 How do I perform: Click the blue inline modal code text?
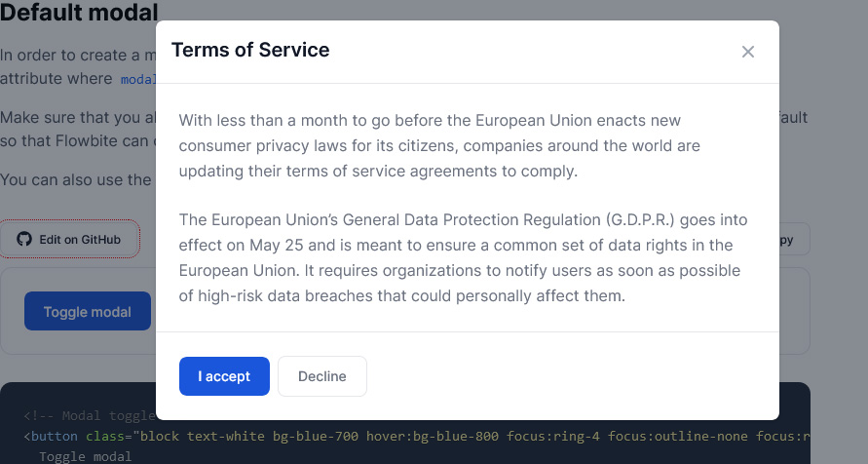[138, 79]
